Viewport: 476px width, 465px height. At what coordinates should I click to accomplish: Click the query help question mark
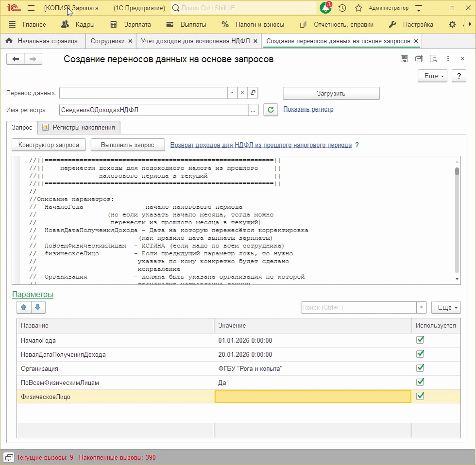point(357,145)
